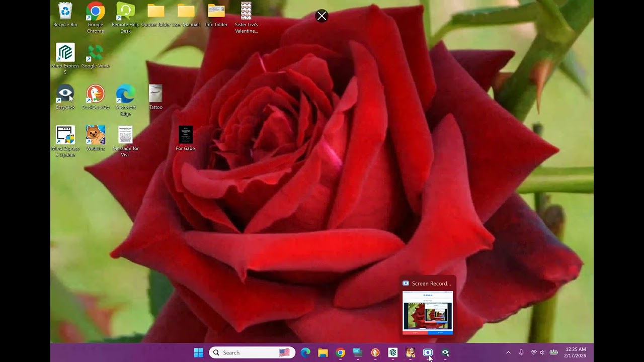Click the circled X close overlay button

(321, 16)
